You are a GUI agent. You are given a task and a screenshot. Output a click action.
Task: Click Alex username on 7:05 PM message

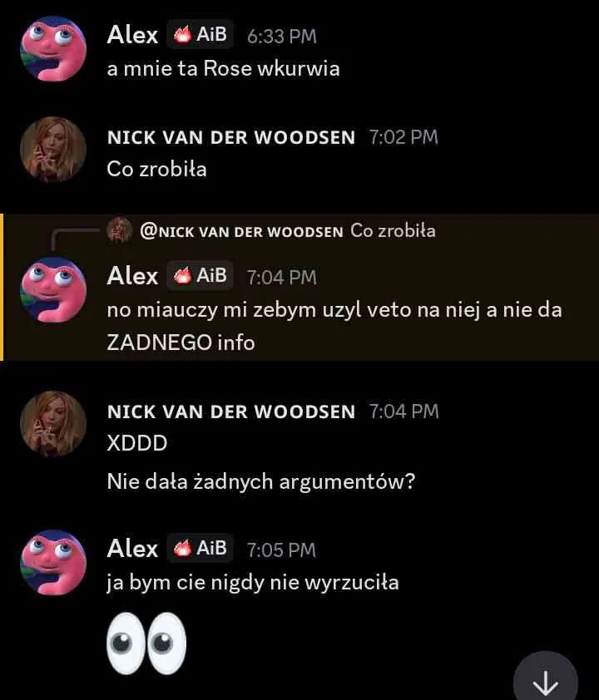[x=132, y=548]
